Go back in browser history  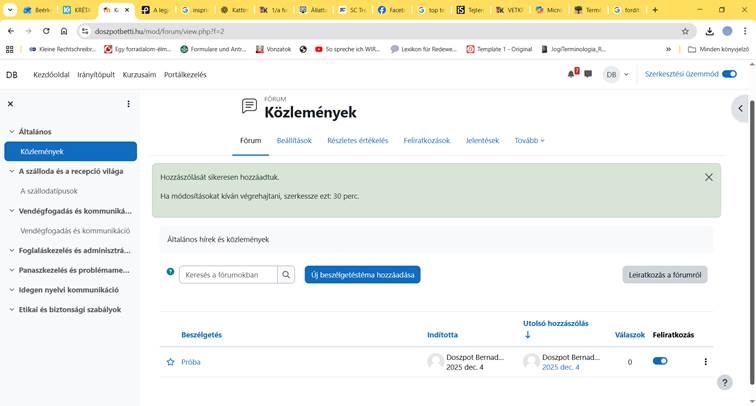11,31
